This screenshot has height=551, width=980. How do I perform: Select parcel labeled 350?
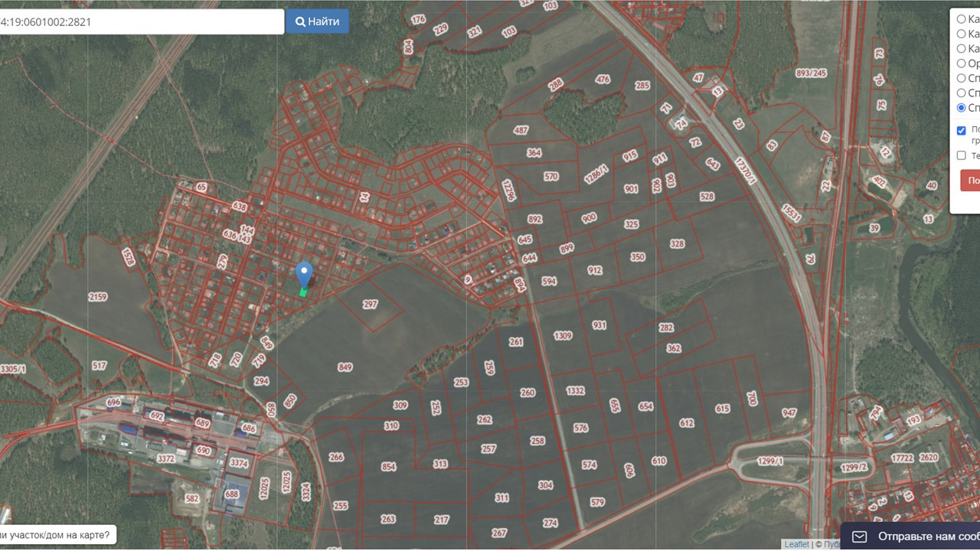coord(638,258)
